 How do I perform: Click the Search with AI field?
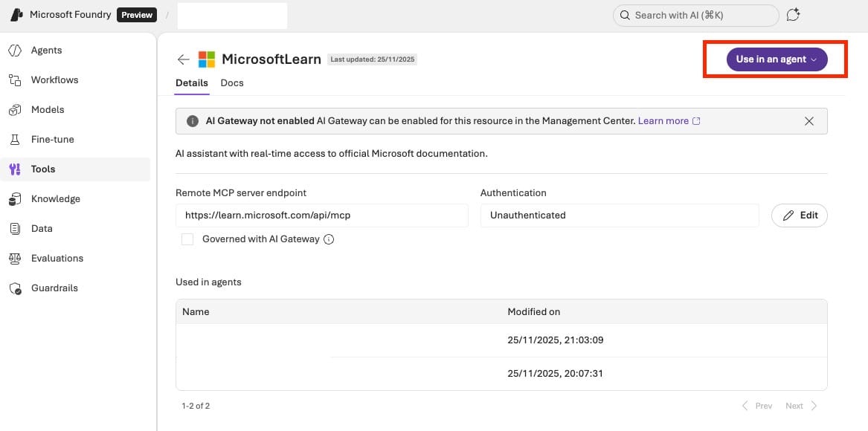point(695,15)
